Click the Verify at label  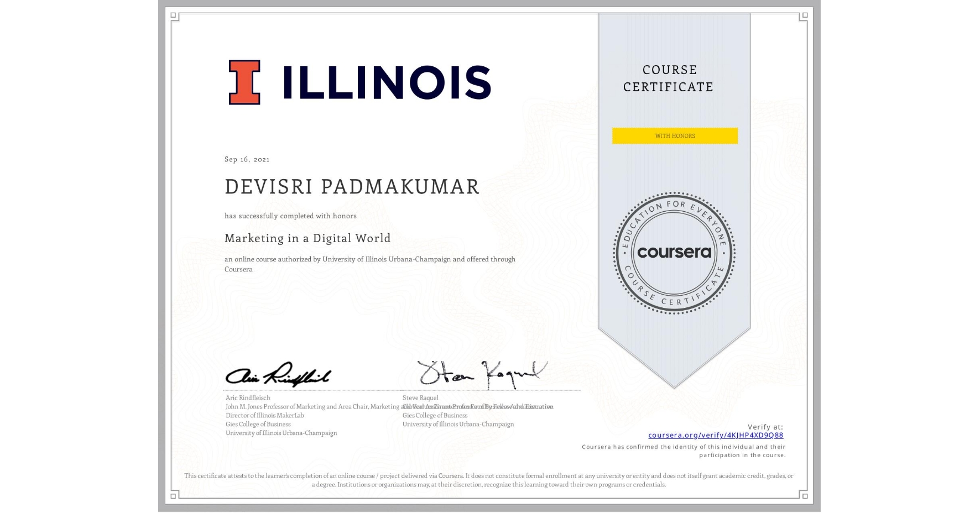click(765, 426)
